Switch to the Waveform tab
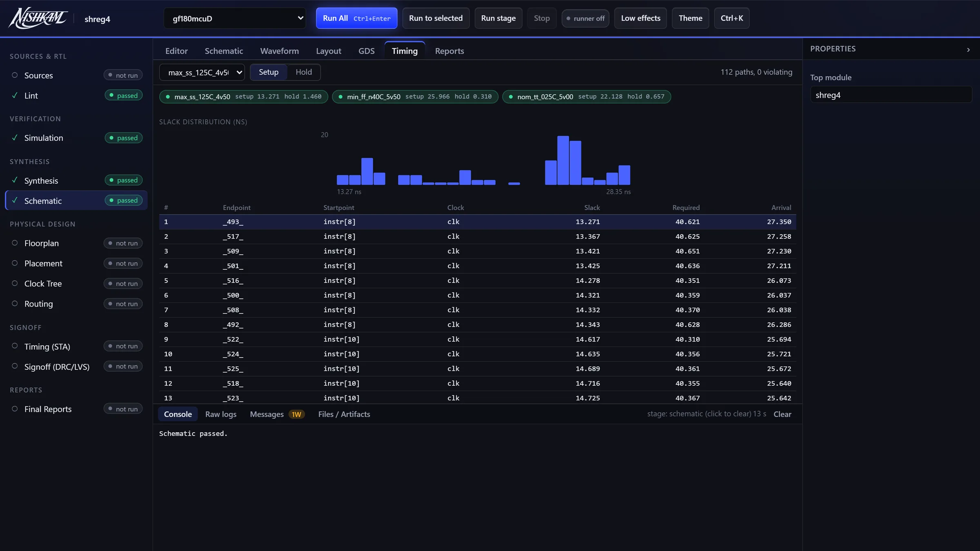This screenshot has height=551, width=980. pos(280,51)
